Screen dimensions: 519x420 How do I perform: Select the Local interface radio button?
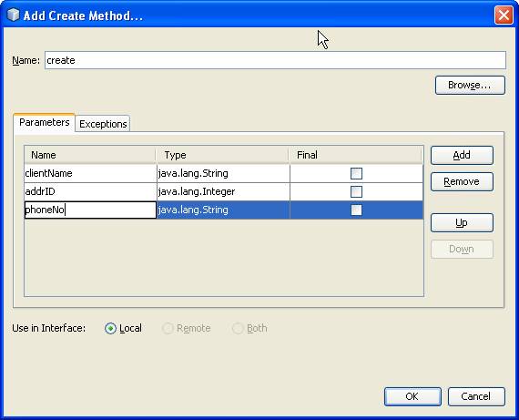[x=110, y=328]
